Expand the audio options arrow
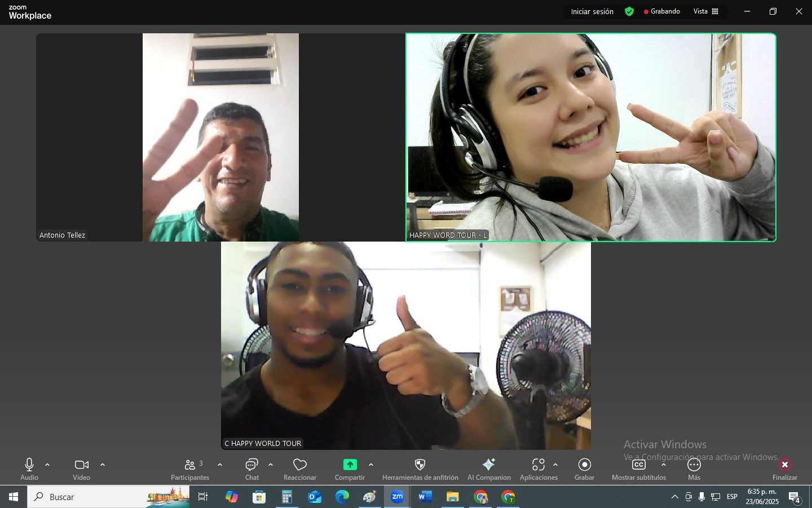Viewport: 812px width, 508px height. 47,465
